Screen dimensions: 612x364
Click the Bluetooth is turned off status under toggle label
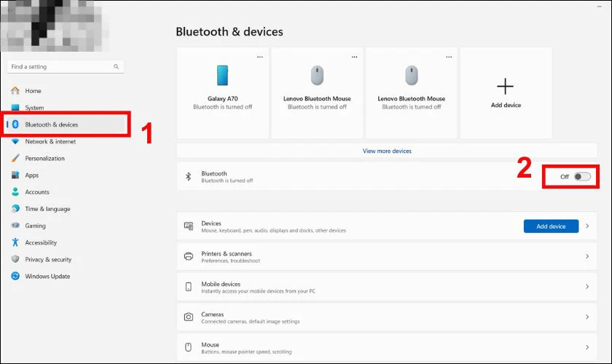(227, 181)
